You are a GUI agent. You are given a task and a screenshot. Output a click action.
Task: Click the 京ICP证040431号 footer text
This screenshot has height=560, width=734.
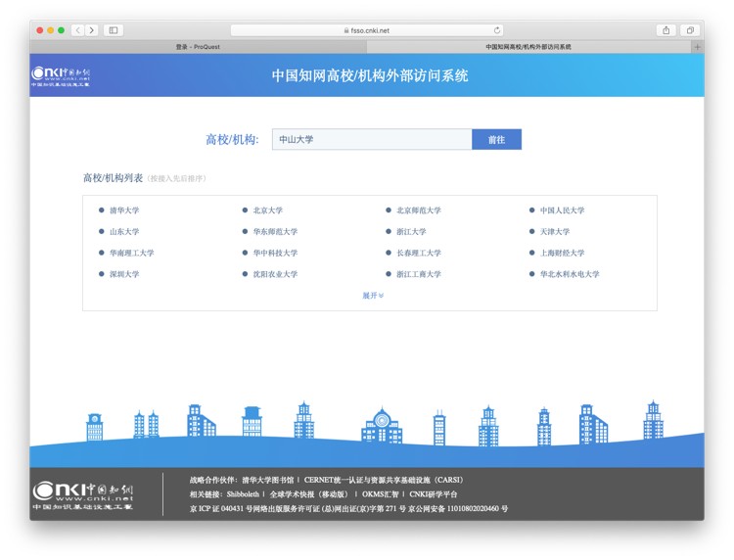[x=221, y=508]
